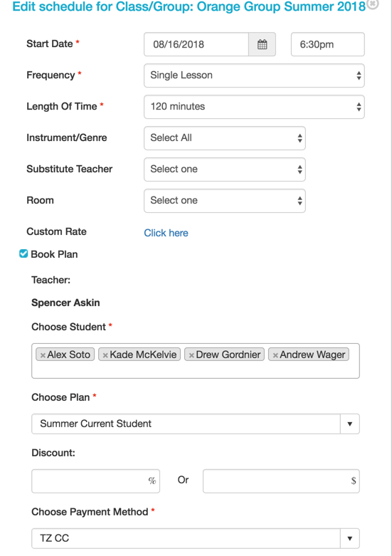Remove Andrew Wager from chosen students

pos(275,355)
